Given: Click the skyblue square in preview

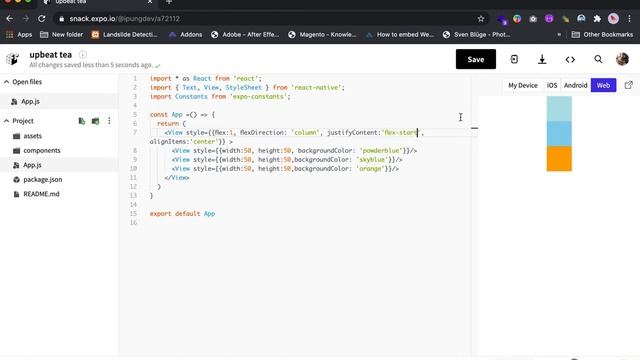Looking at the screenshot, I should [x=559, y=134].
